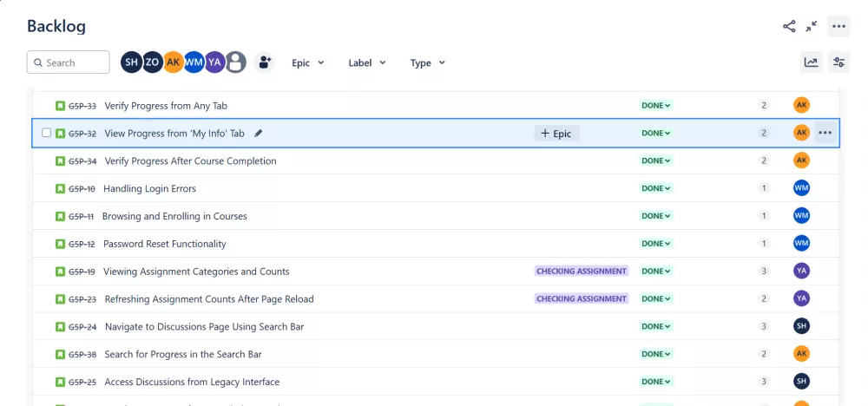Viewport: 868px width, 406px height.
Task: Click the + Epic button on G5P-32
Action: 556,134
